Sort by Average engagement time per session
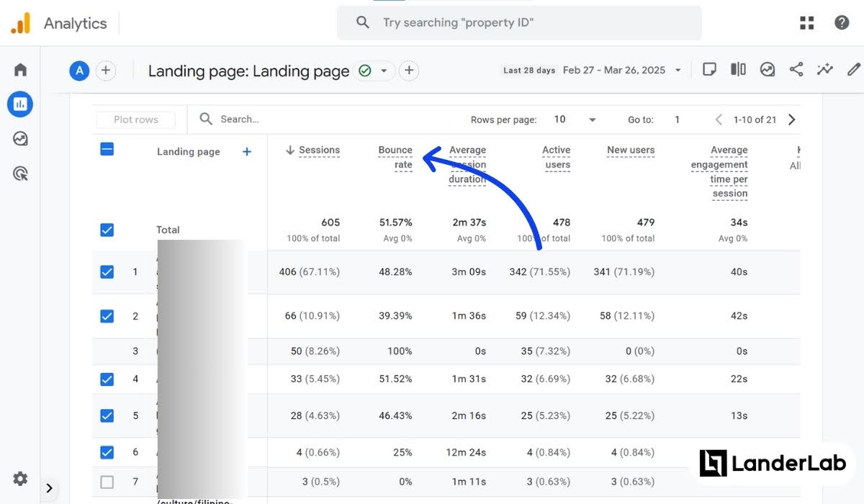Viewport: 864px width, 504px height. tap(719, 172)
